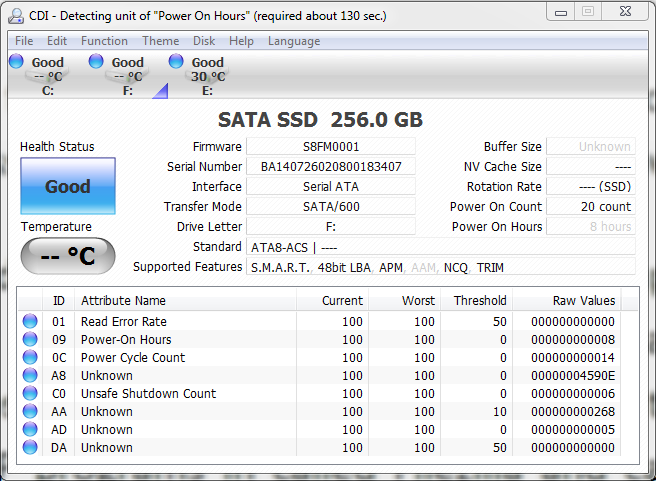Viewport: 656px width, 481px height.
Task: Click the Raw Values column header
Action: tap(584, 301)
